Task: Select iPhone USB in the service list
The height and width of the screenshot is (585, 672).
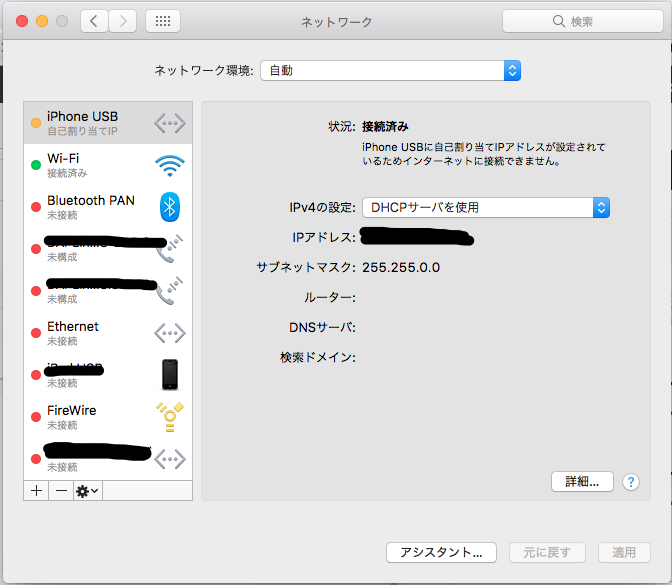Action: click(108, 123)
